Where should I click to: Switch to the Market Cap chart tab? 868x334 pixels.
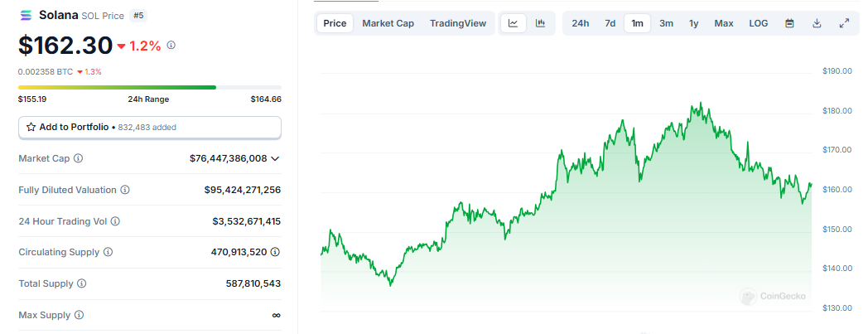[388, 23]
